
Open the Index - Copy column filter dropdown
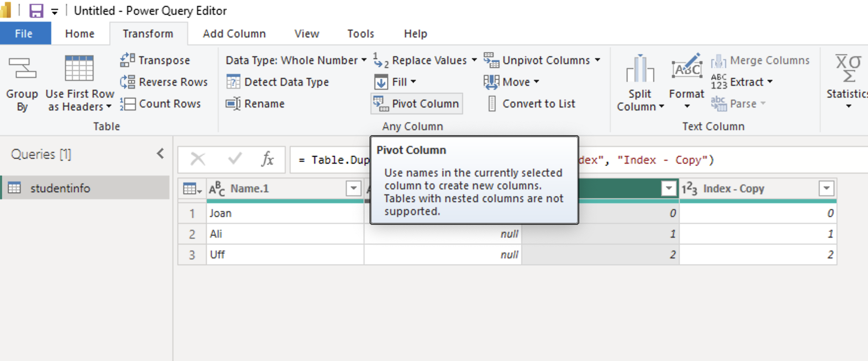click(x=827, y=188)
